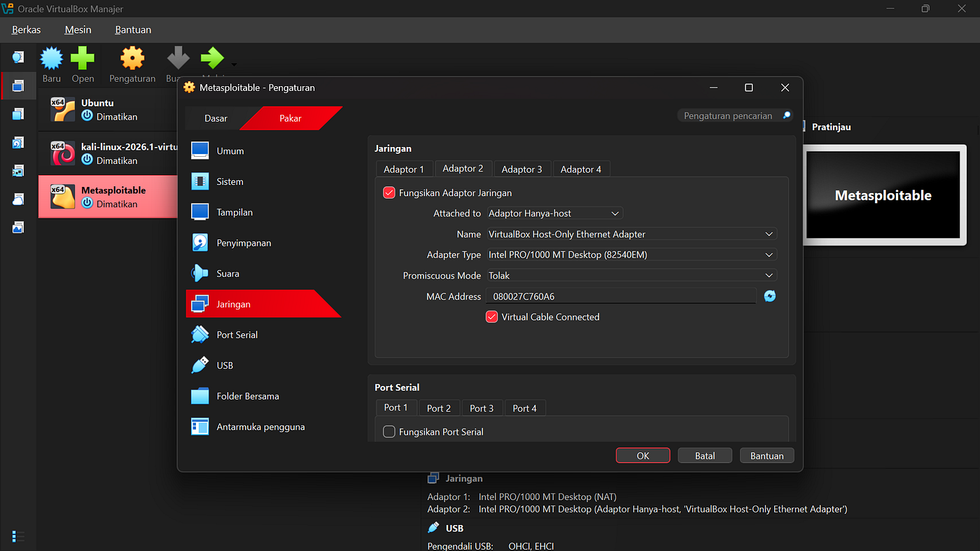Select the Jaringan category in the settings list
The image size is (980, 551).
pos(262,305)
